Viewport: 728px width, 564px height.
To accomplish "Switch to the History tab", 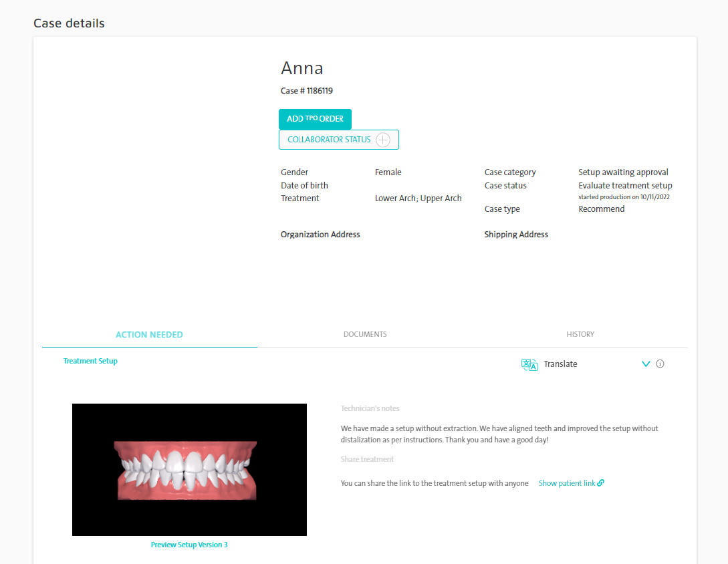I will click(x=580, y=334).
